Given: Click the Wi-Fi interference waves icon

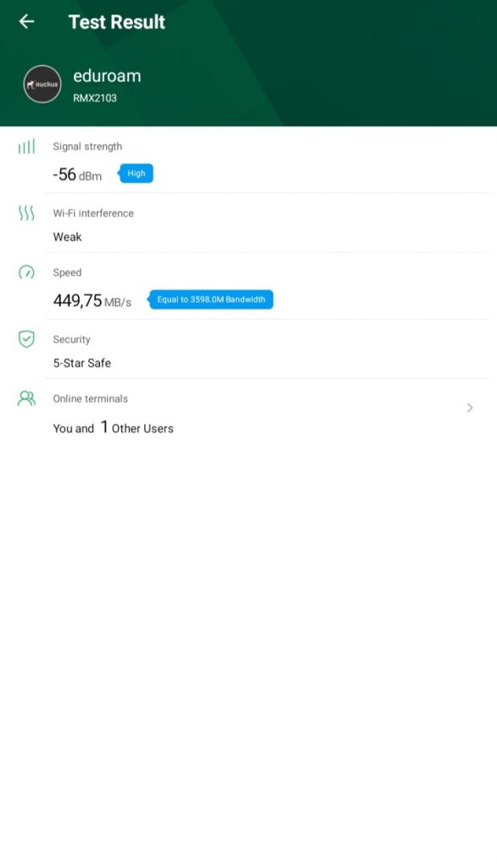Looking at the screenshot, I should click(26, 213).
